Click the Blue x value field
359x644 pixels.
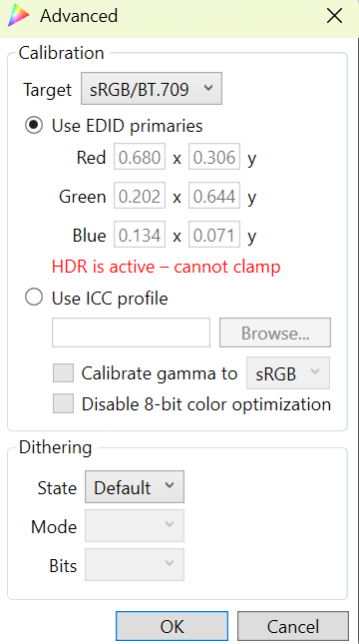pos(140,235)
